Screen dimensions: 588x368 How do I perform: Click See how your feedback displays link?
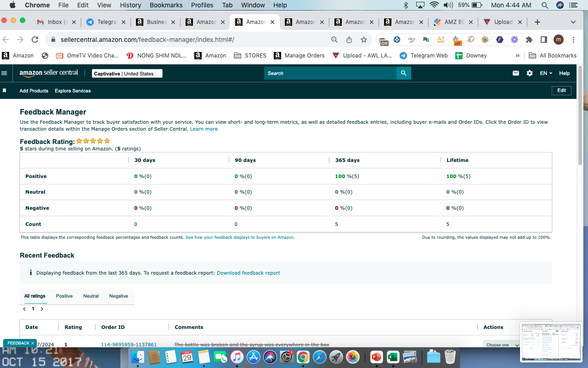[240, 237]
